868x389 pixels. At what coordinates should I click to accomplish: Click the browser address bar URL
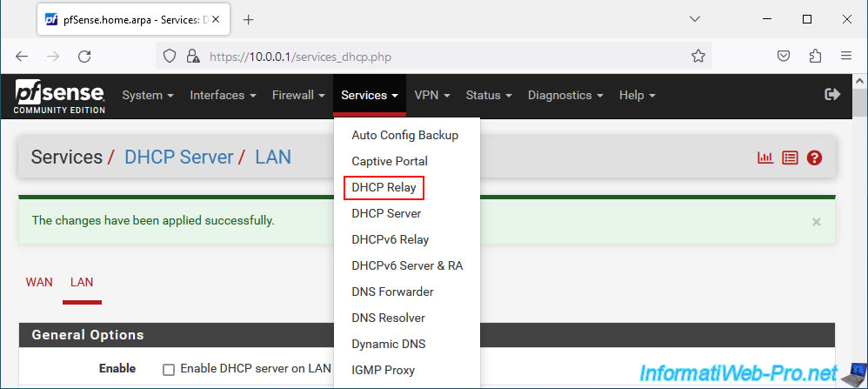point(301,57)
